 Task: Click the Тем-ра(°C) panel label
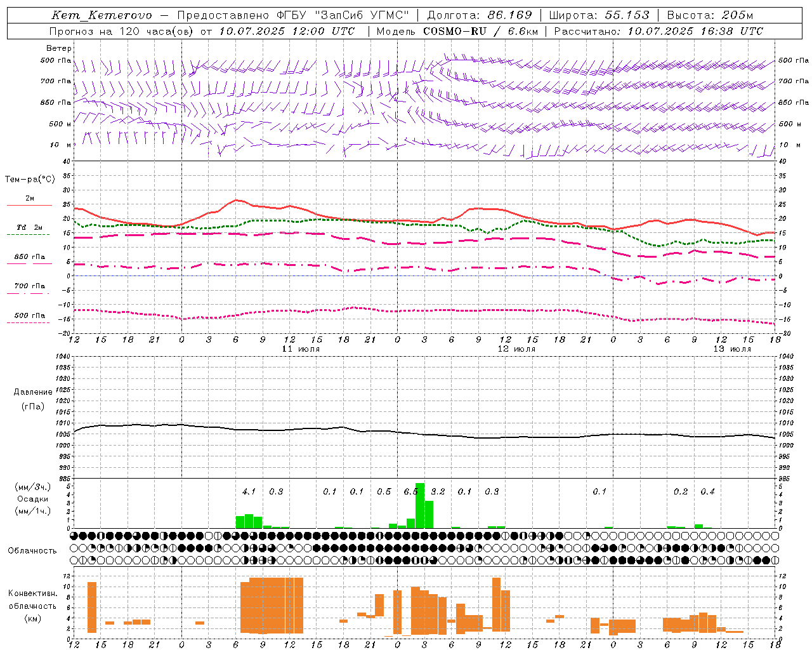click(x=30, y=180)
